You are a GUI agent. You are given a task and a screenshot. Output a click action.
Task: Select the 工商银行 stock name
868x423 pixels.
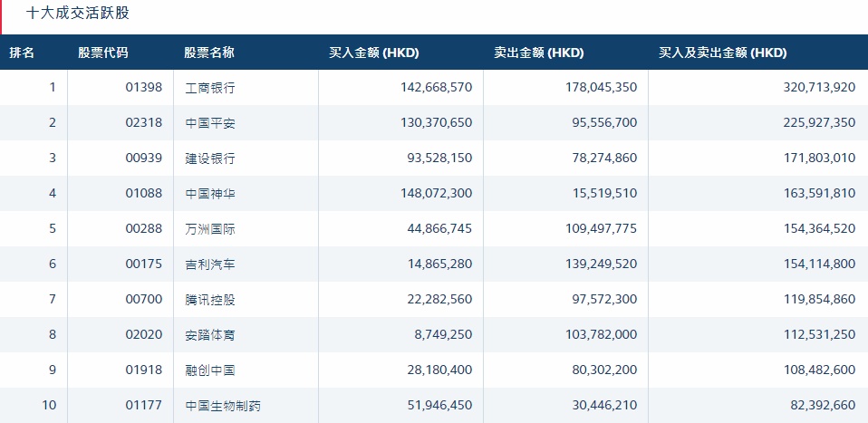point(210,88)
